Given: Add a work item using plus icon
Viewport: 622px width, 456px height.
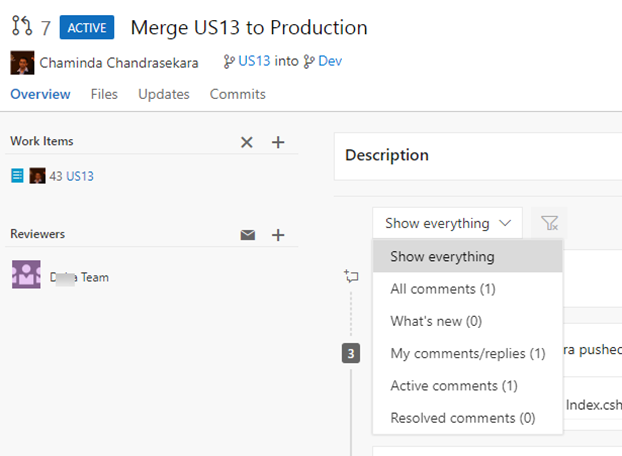Looking at the screenshot, I should coord(278,142).
